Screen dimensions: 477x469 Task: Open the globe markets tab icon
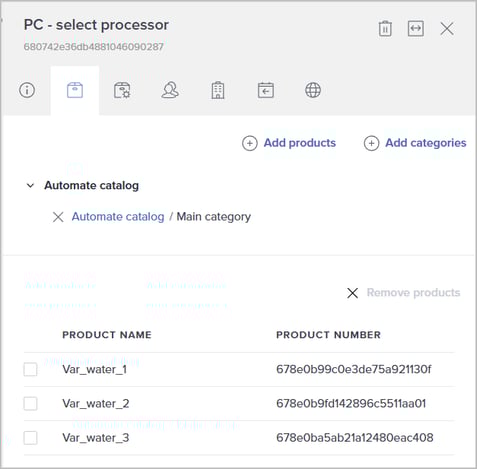click(313, 90)
